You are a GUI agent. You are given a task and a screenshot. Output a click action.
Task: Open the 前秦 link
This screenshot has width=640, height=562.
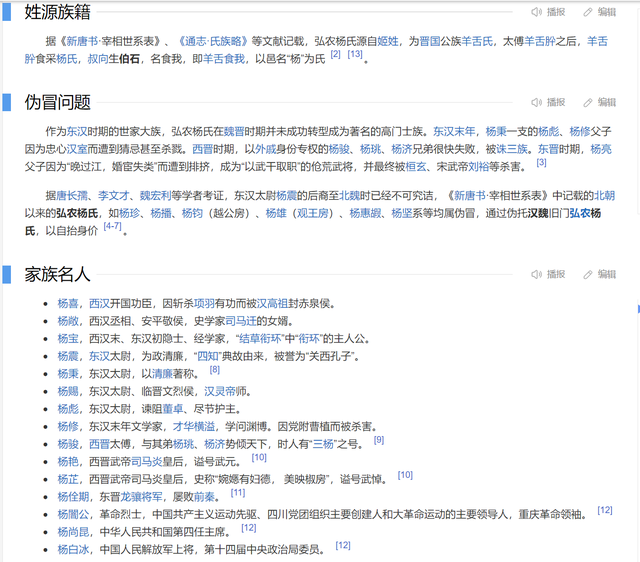[x=204, y=497]
